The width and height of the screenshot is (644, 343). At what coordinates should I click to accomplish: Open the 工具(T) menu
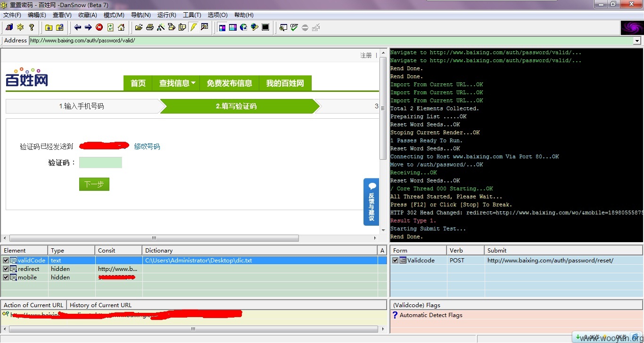coord(192,15)
